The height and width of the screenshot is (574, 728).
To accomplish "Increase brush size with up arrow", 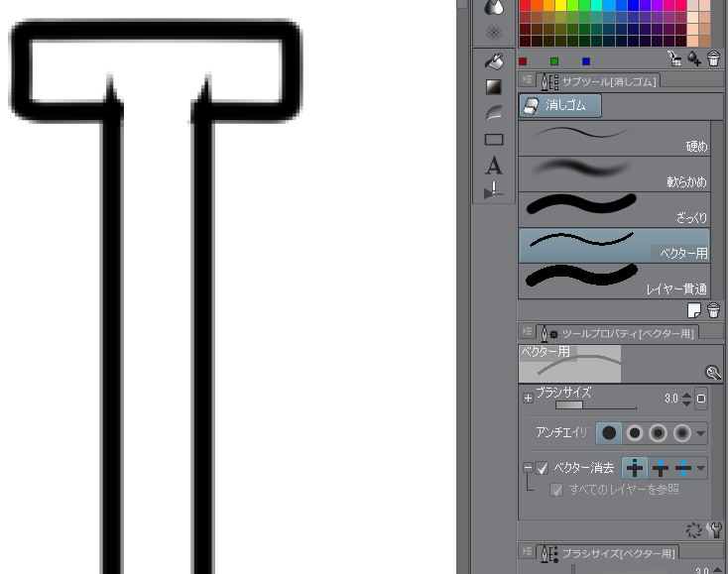I will coord(686,395).
